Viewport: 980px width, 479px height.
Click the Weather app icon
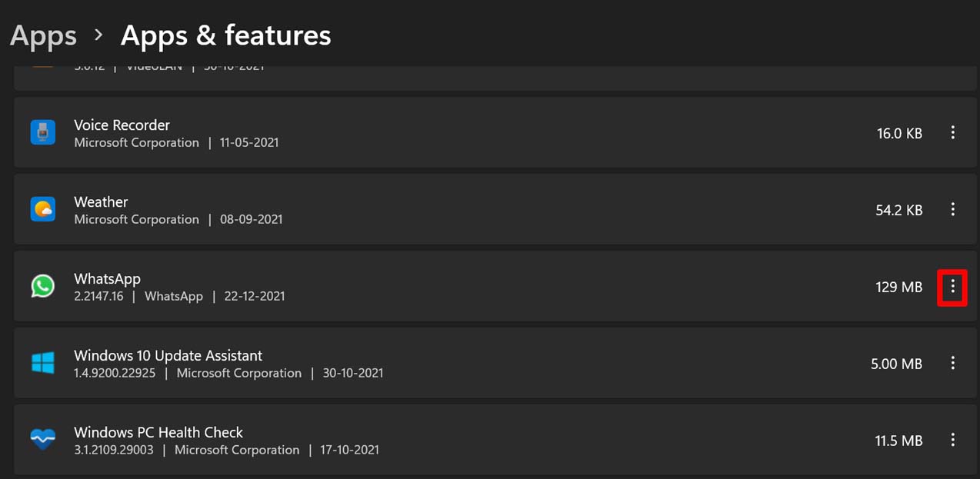tap(43, 209)
